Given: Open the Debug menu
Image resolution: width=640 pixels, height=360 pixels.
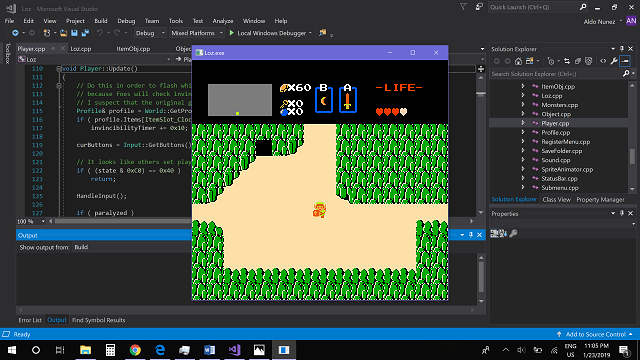Looking at the screenshot, I should point(126,21).
